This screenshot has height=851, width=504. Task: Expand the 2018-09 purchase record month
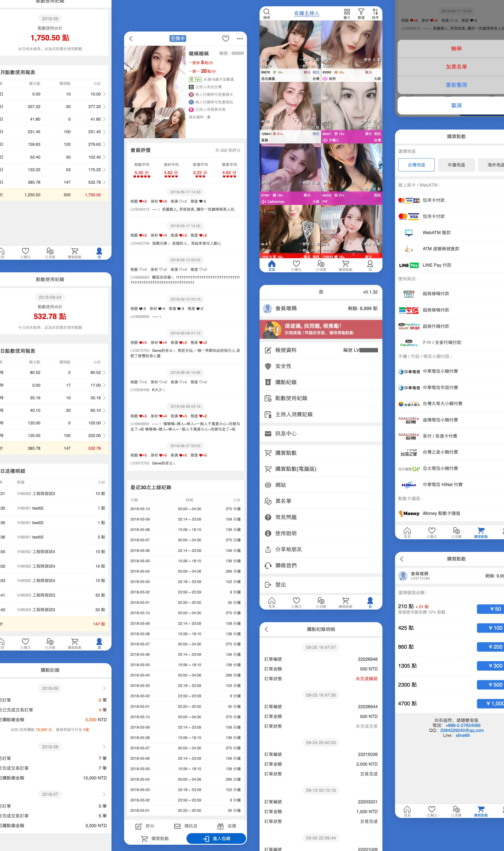pos(104,688)
